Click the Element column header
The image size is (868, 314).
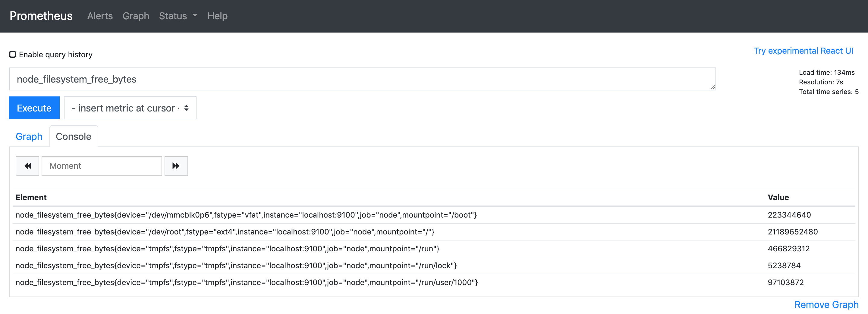pos(31,197)
